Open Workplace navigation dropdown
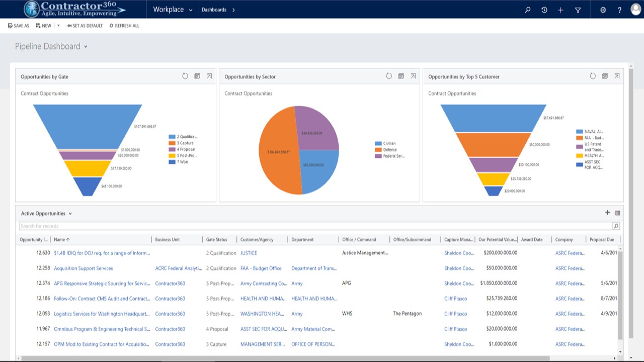 pyautogui.click(x=173, y=10)
